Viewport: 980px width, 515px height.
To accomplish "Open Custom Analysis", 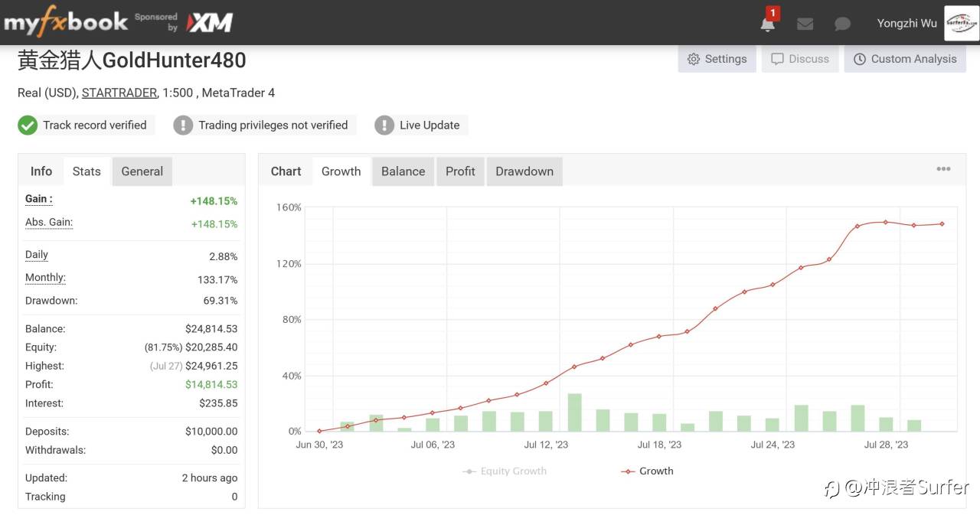I will click(x=905, y=59).
